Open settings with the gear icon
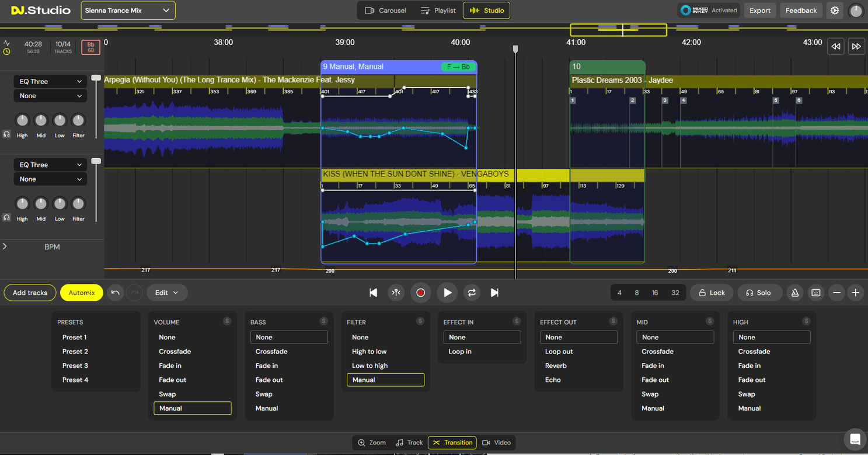Image resolution: width=868 pixels, height=455 pixels. (x=835, y=11)
